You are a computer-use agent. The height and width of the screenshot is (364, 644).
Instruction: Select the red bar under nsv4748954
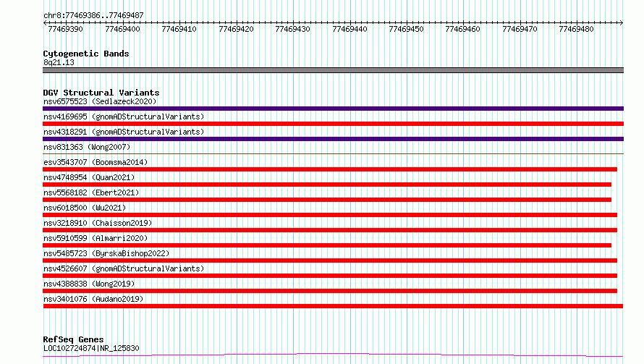point(327,185)
